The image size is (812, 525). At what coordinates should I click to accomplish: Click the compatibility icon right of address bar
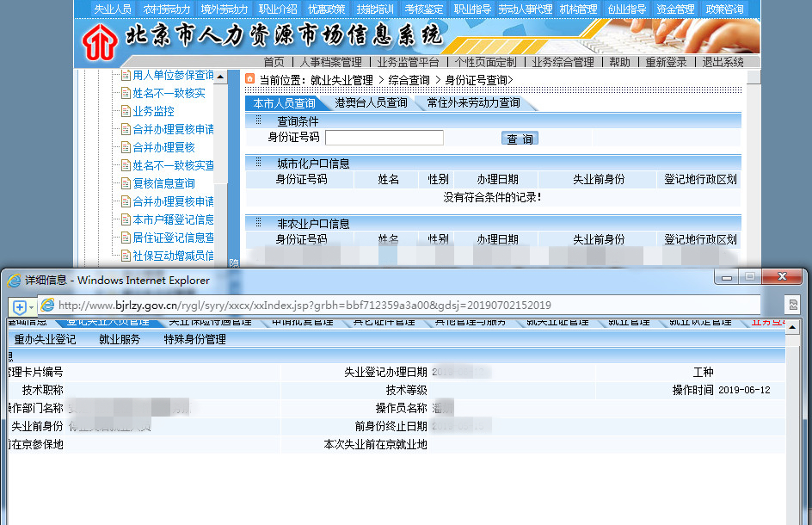(792, 306)
